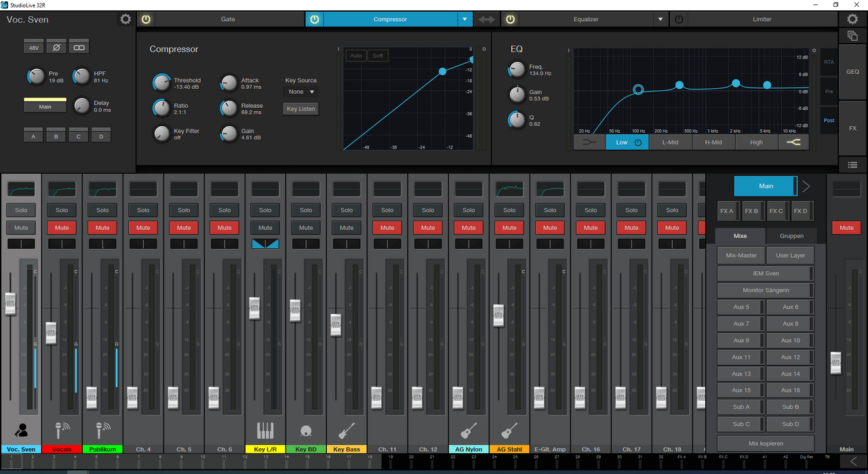Toggle the Equalizer power icon
Screen dimensions: 868x474
pos(510,20)
